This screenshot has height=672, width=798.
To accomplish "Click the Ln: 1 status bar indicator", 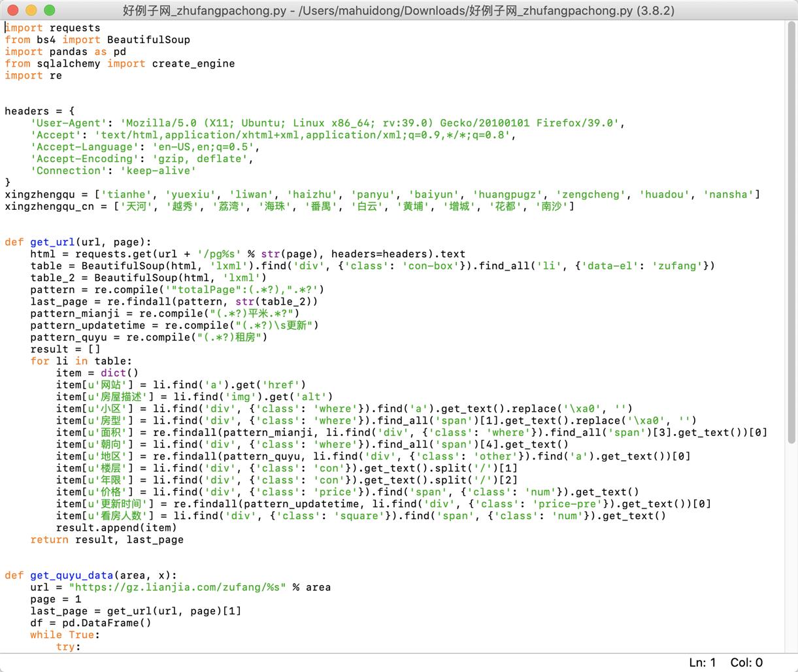I will (x=702, y=662).
